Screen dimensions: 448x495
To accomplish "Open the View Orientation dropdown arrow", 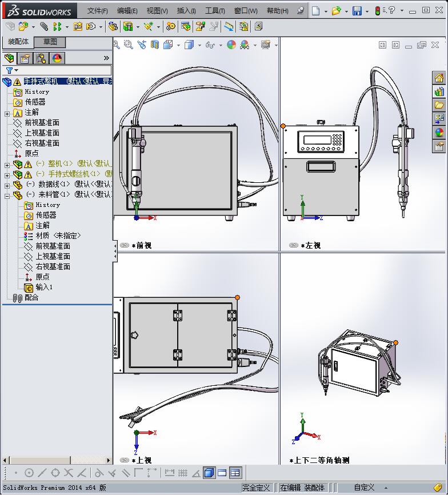I will pos(178,45).
